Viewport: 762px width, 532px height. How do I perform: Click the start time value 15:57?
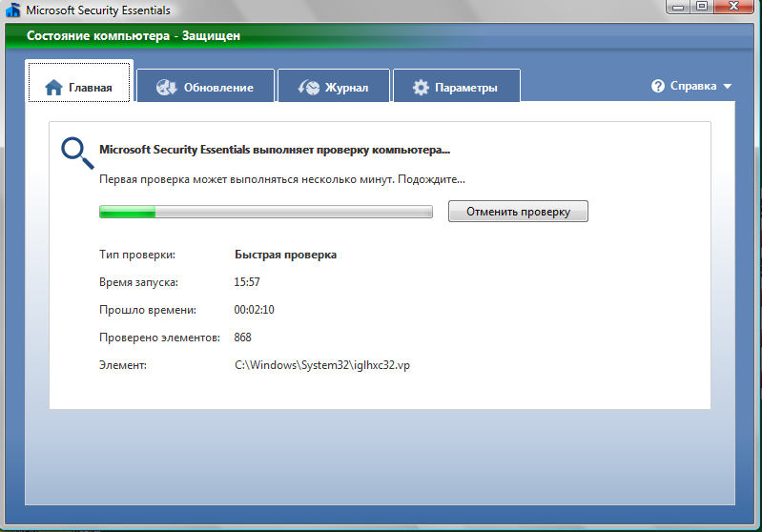(x=247, y=282)
